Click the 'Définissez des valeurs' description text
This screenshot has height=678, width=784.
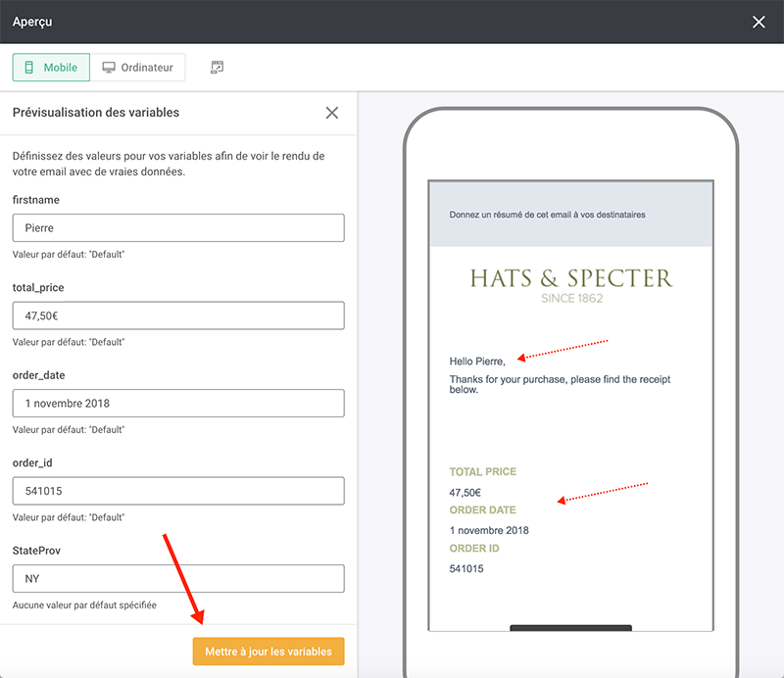pyautogui.click(x=169, y=164)
